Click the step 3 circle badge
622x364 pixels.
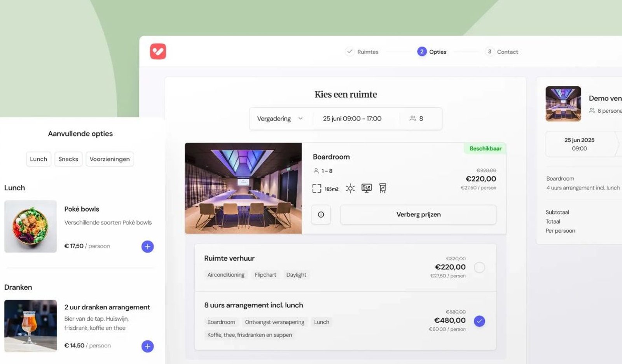[489, 51]
